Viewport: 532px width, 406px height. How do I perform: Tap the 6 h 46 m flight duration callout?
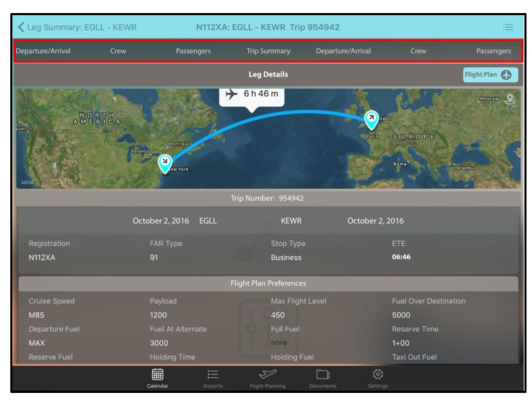point(252,94)
